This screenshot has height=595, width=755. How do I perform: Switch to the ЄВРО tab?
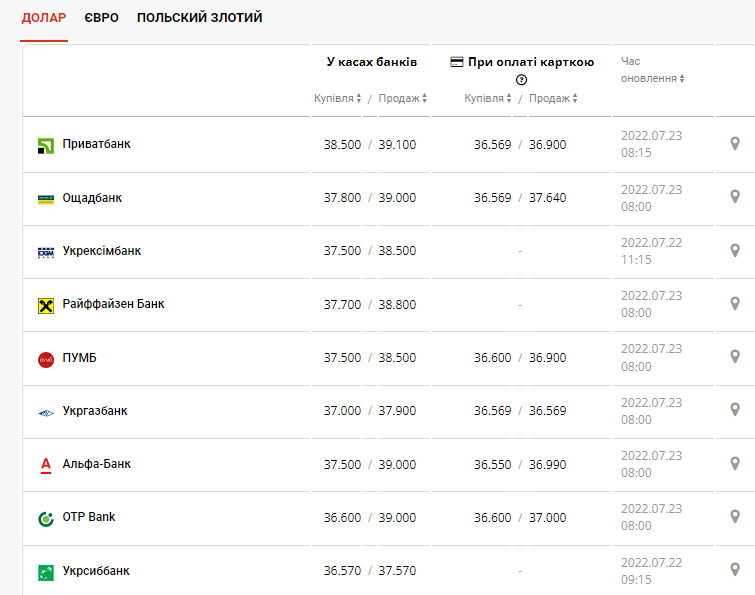[x=102, y=18]
